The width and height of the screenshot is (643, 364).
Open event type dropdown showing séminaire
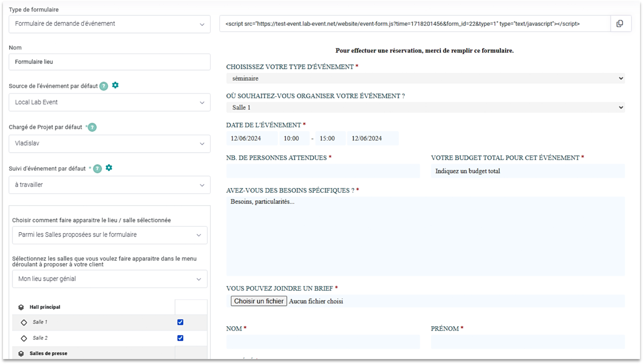pyautogui.click(x=426, y=78)
